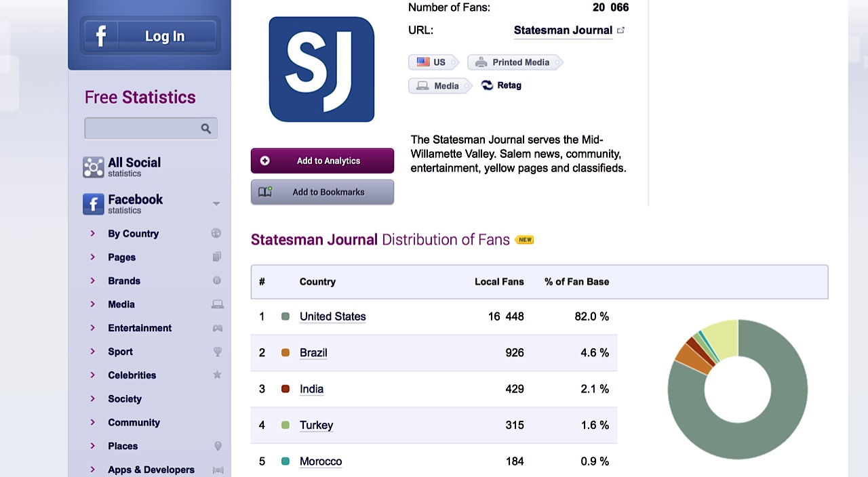
Task: Click the search magnifier icon in sidebar
Action: 205,129
